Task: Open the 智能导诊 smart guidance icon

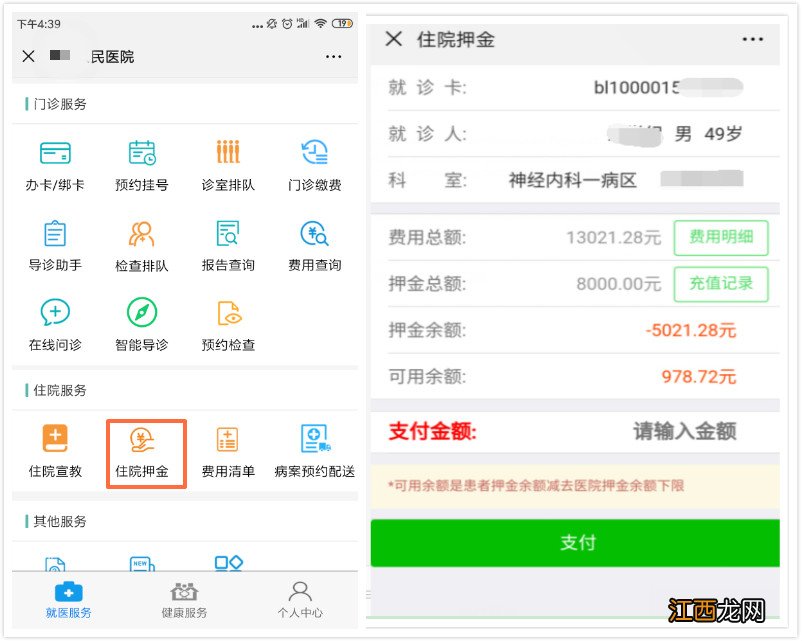Action: click(141, 323)
